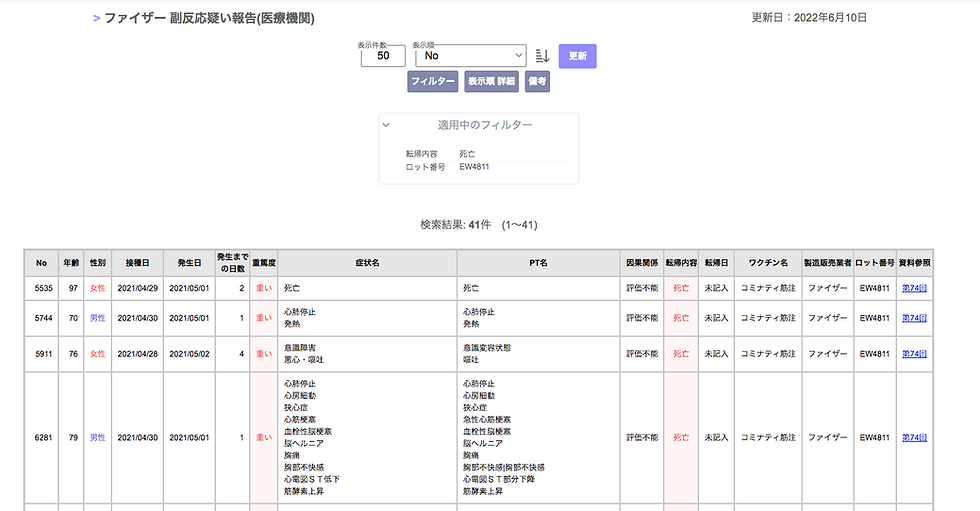Click the 転帰内容 column header

pos(681,263)
